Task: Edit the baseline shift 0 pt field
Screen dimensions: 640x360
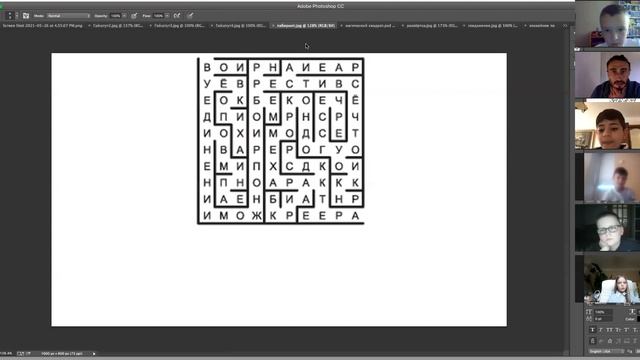Action: coord(603,319)
